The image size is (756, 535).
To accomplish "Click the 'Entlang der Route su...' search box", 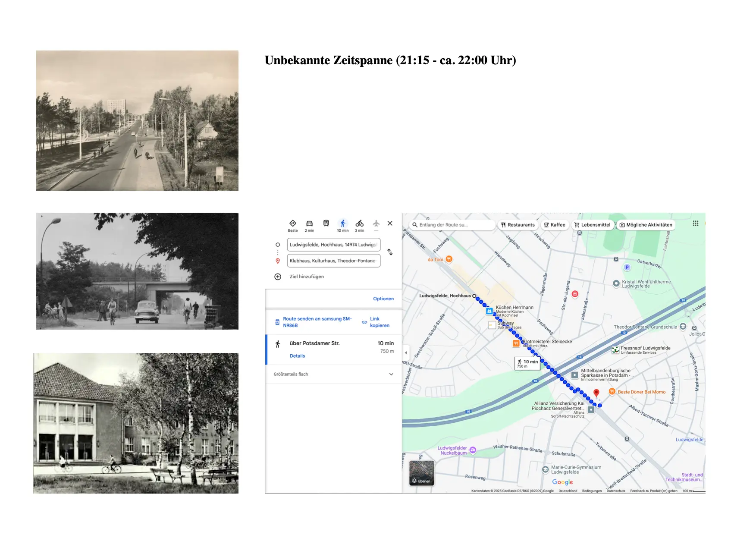I will [452, 225].
